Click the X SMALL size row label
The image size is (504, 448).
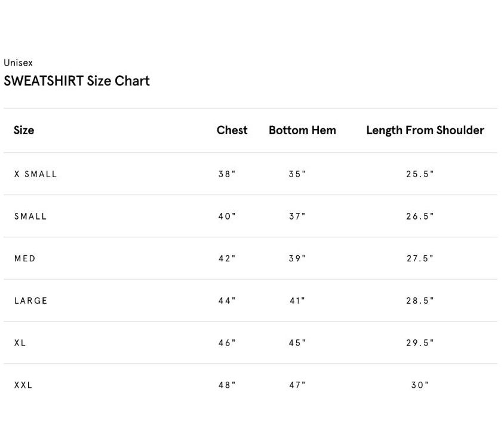click(36, 174)
